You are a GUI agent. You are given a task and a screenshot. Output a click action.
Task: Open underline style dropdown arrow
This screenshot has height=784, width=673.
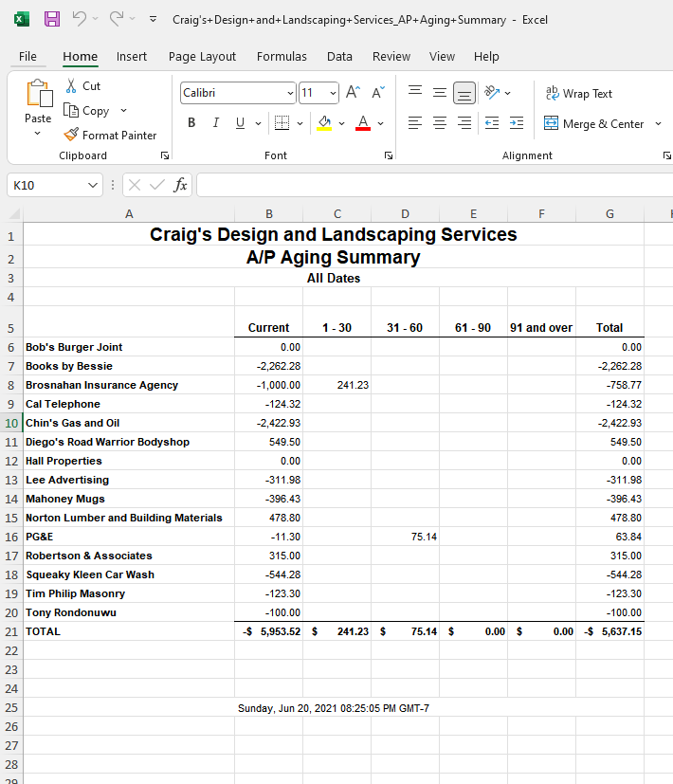pos(258,123)
